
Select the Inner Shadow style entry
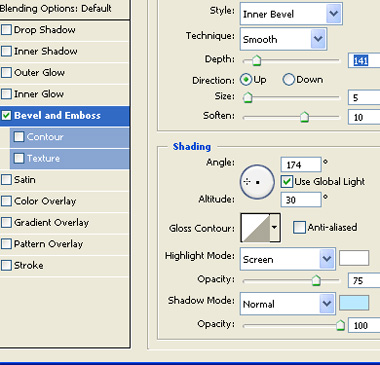[46, 51]
